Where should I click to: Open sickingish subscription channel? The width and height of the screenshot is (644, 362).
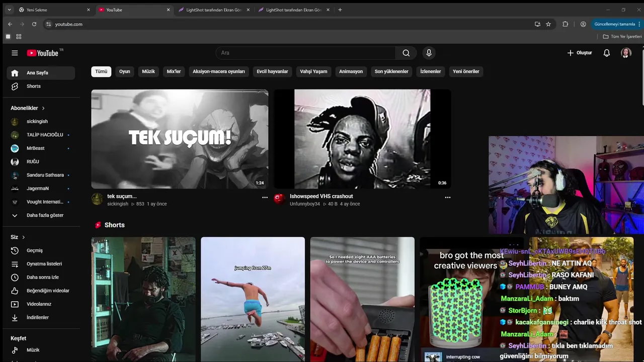[41, 122]
